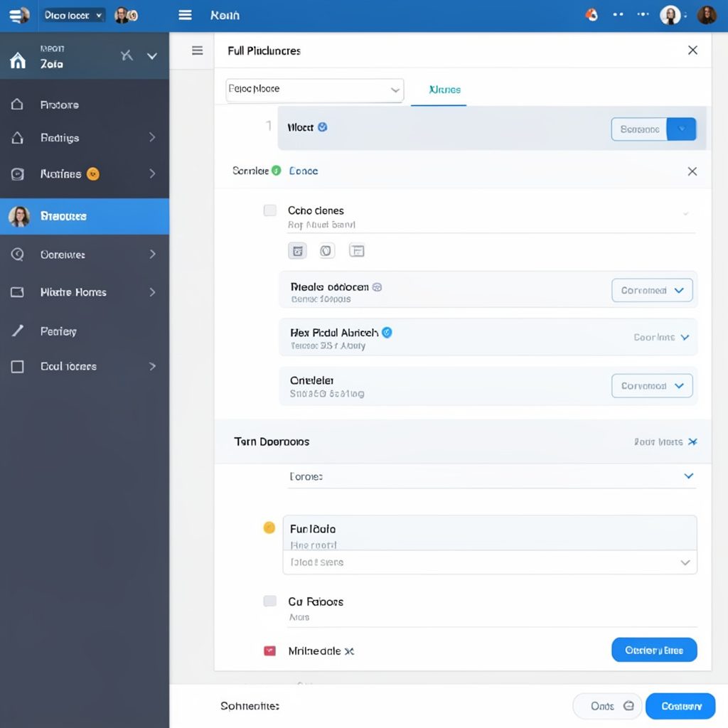Click the home icon beside Zoia

18,60
